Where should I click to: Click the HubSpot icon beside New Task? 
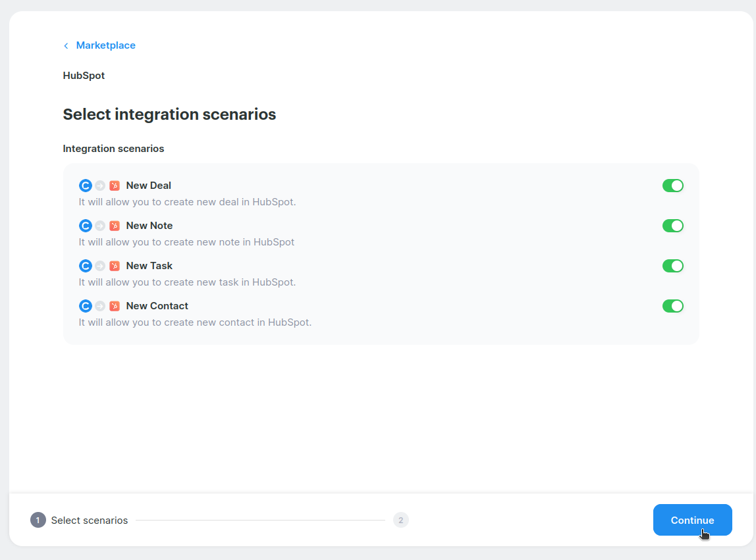pos(115,266)
